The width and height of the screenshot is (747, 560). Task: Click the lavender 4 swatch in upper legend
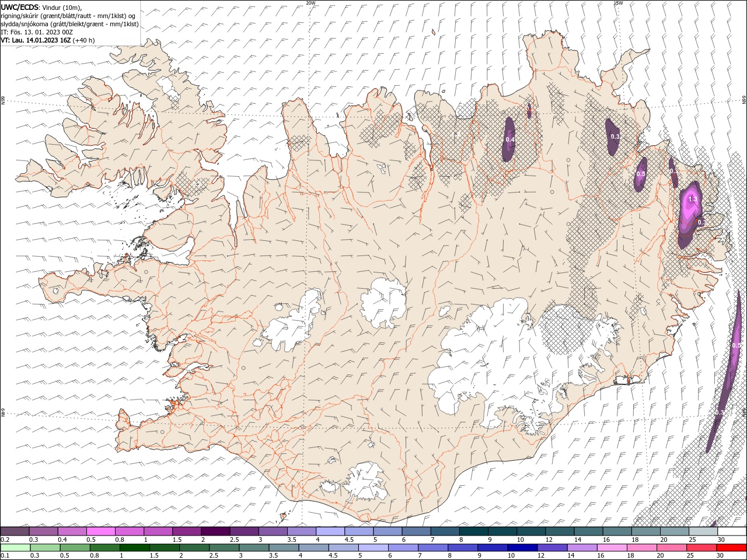pos(330,531)
